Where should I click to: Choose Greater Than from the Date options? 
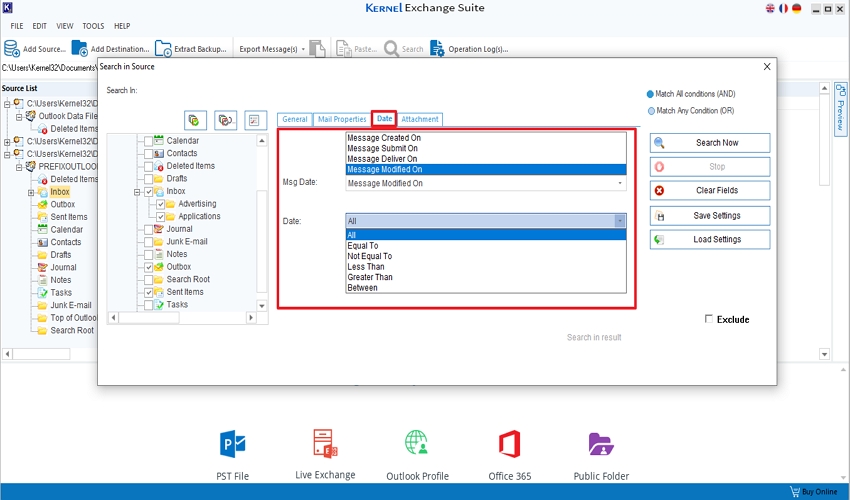point(486,277)
